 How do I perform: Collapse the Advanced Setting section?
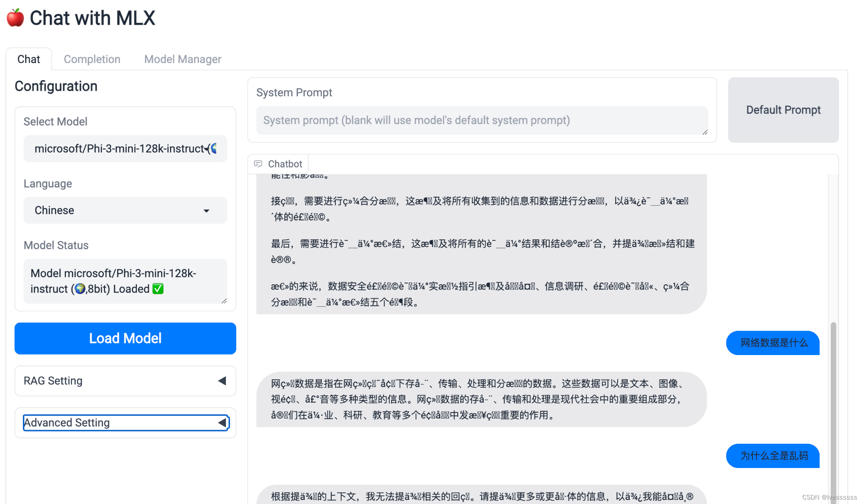[125, 423]
